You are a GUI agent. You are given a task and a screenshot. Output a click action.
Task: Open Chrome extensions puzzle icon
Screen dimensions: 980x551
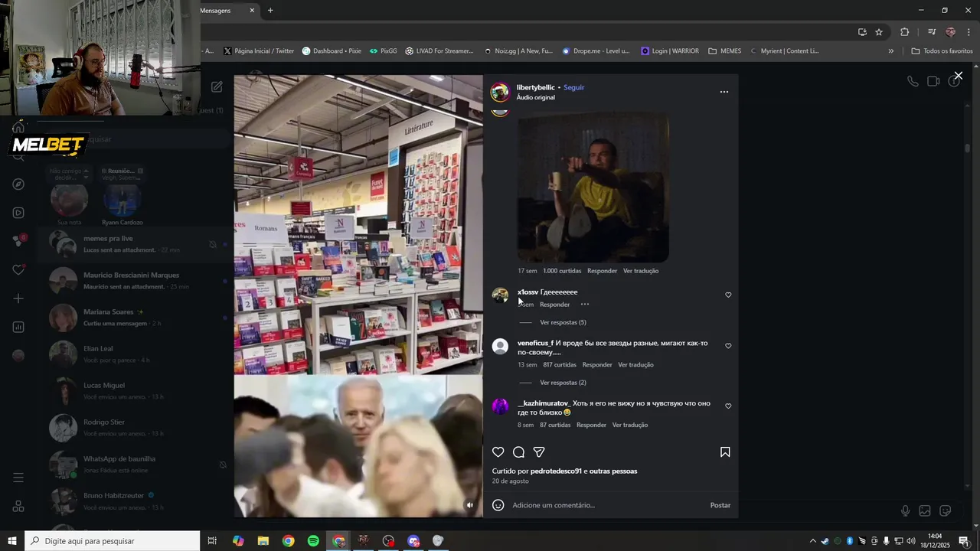pyautogui.click(x=905, y=32)
